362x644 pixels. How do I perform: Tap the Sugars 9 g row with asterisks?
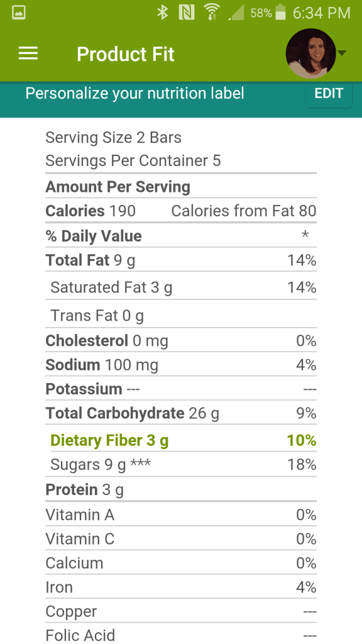[181, 465]
